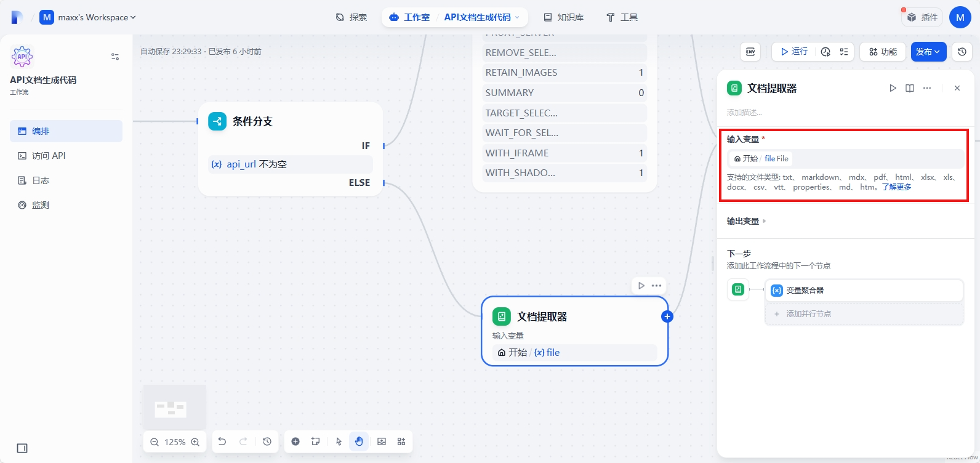Open more options in 文档提取器 panel header
The width and height of the screenshot is (980, 463).
tap(927, 88)
